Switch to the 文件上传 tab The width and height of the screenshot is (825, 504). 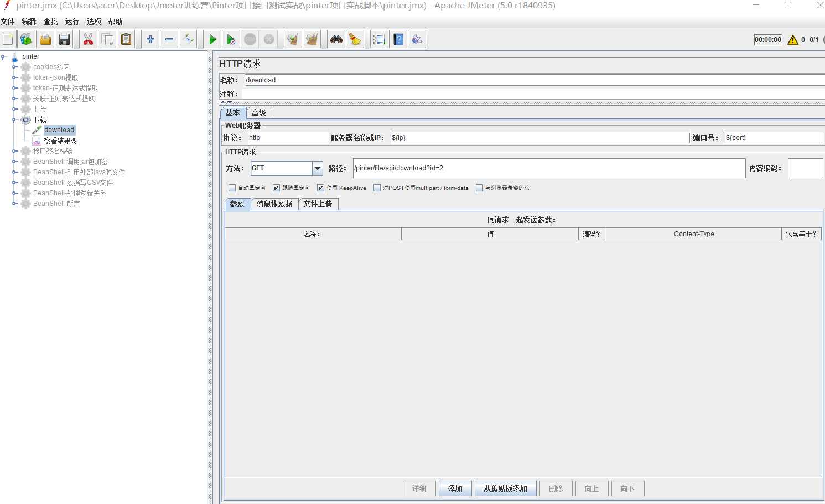coord(318,204)
